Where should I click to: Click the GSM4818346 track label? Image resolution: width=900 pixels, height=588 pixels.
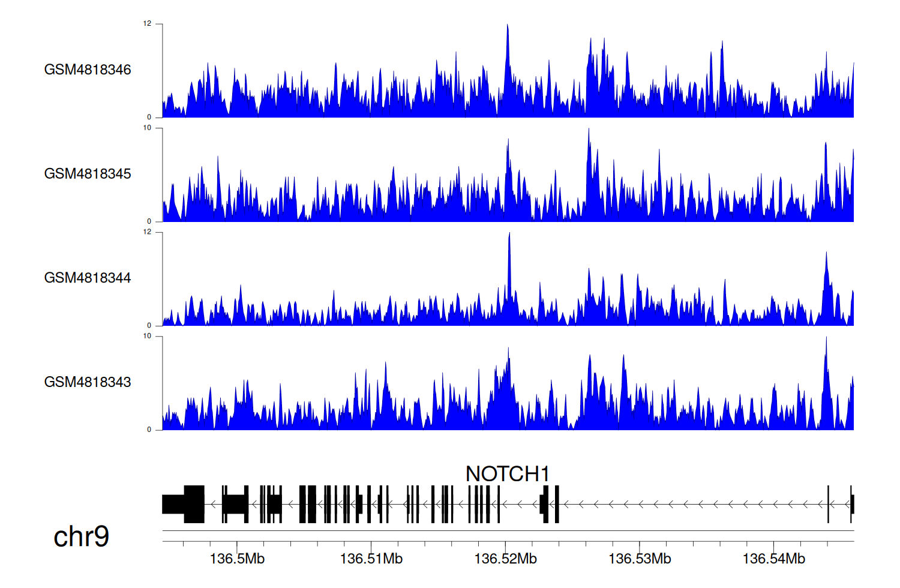(88, 70)
